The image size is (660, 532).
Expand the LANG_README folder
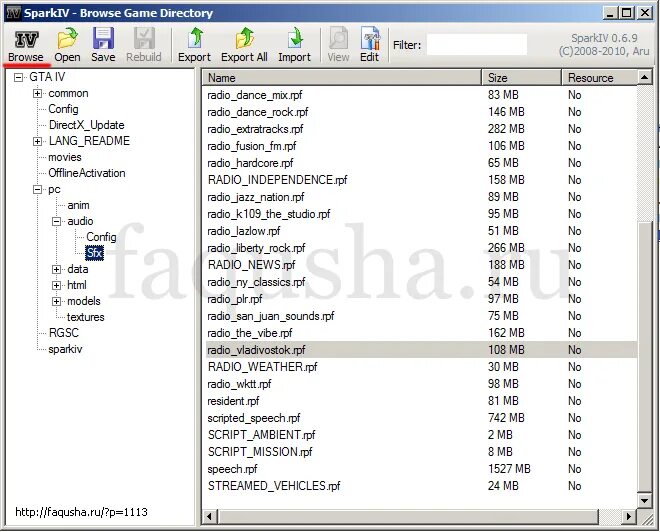click(37, 141)
